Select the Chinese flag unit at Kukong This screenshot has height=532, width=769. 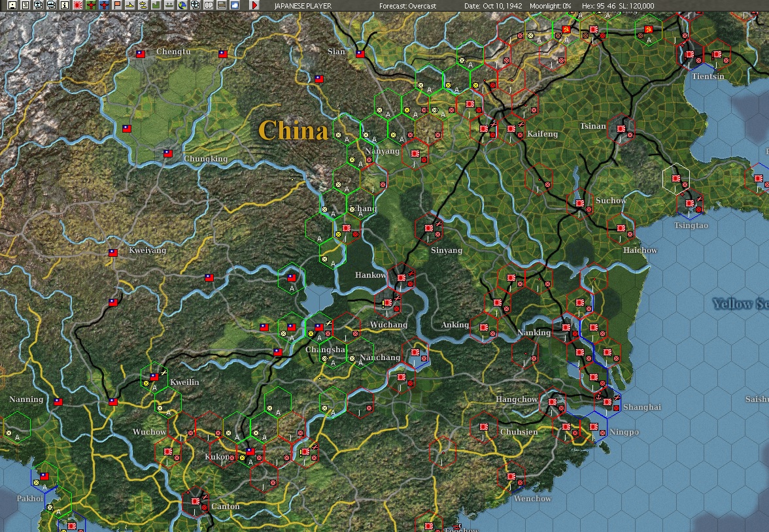click(x=250, y=451)
